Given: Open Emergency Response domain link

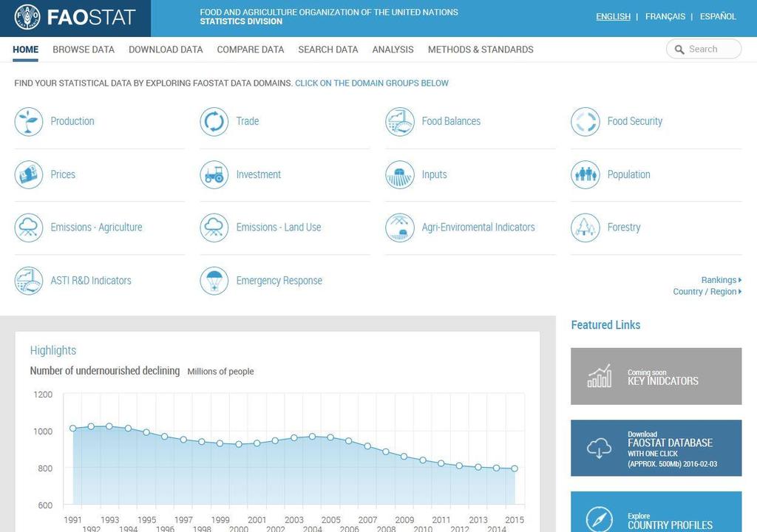Looking at the screenshot, I should (x=279, y=281).
